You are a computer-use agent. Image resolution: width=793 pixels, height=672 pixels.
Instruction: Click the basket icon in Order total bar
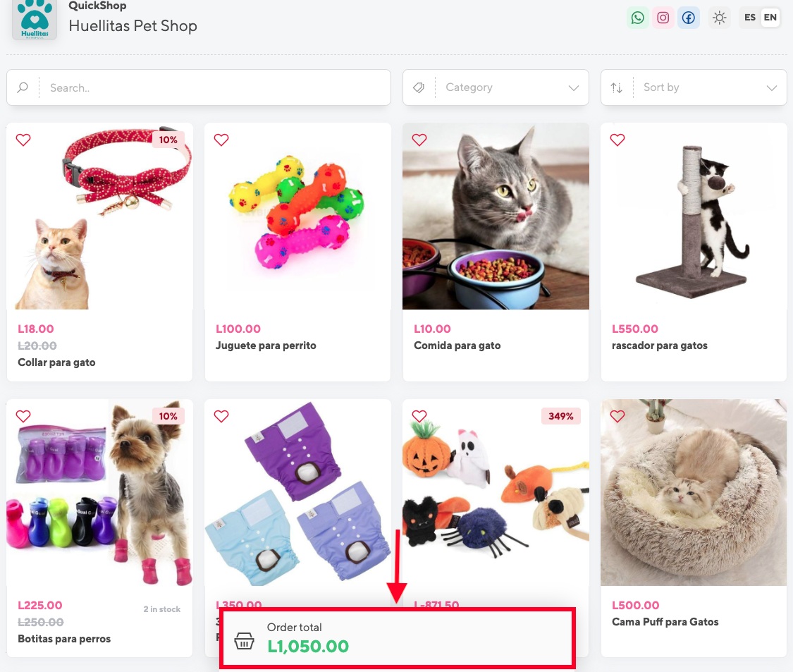(x=244, y=642)
